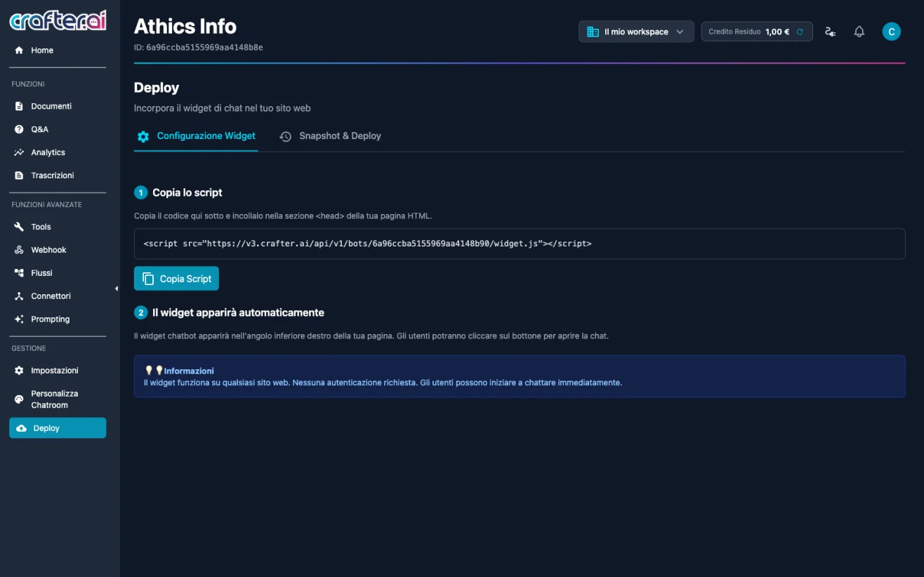Click the Tools wrench icon
Image resolution: width=924 pixels, height=577 pixels.
point(19,227)
